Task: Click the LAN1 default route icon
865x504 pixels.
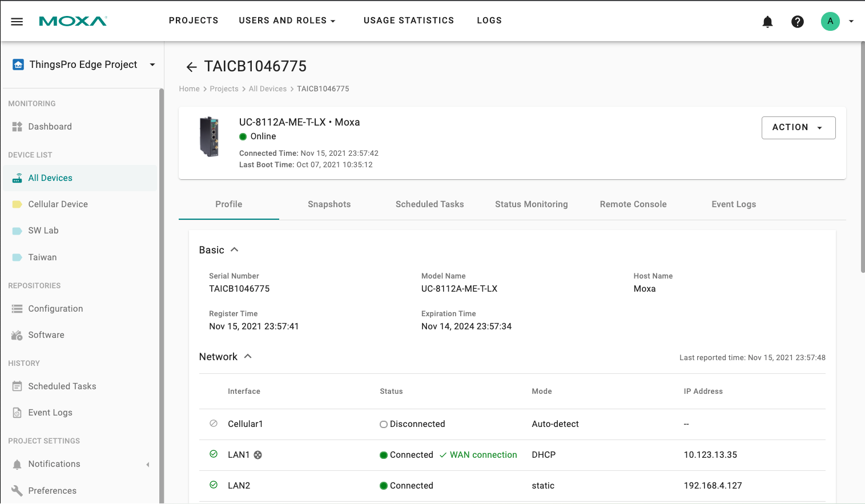Action: (258, 455)
